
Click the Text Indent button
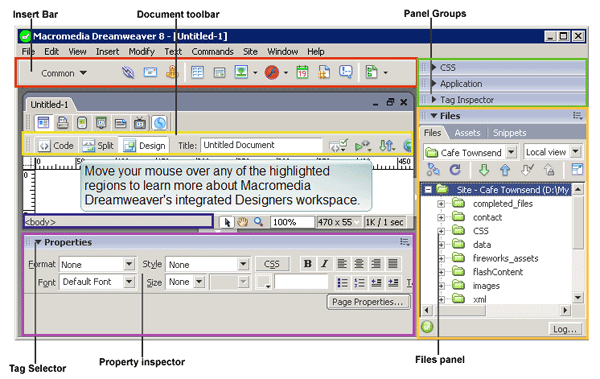click(393, 283)
